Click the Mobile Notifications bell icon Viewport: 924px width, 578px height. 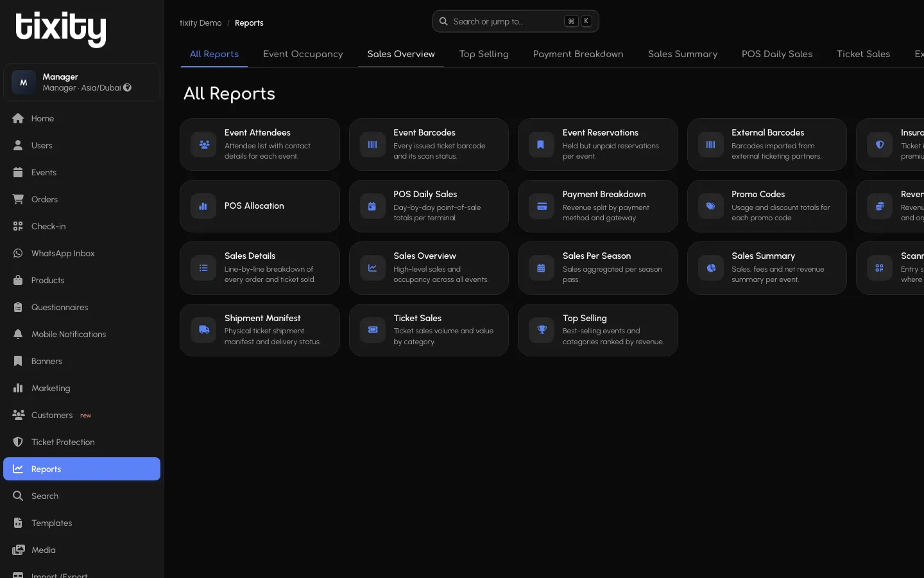tap(18, 334)
